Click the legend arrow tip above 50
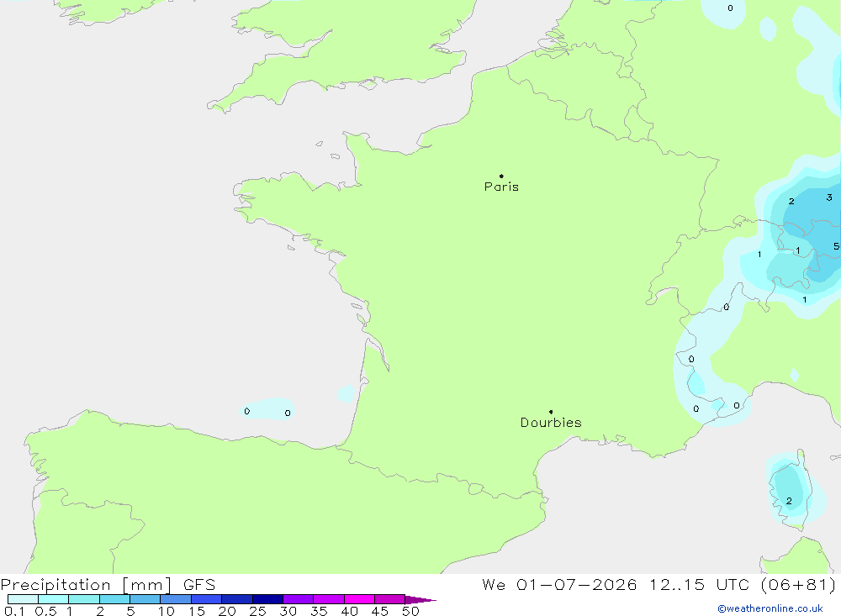 click(x=420, y=599)
